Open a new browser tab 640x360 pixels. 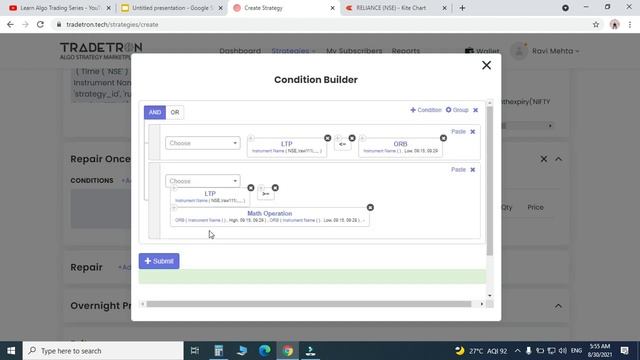pyautogui.click(x=462, y=8)
